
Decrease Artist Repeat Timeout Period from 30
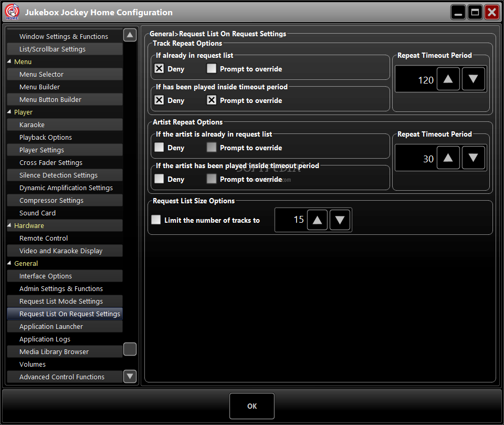[x=473, y=158]
